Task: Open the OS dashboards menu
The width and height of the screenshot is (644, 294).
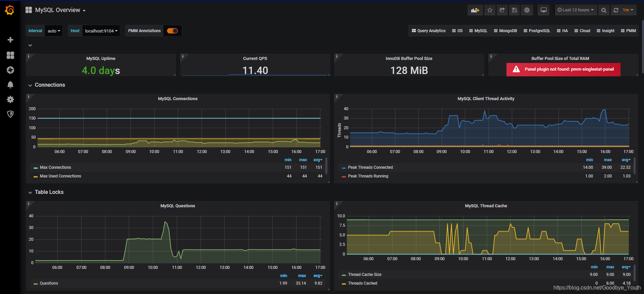Action: tap(457, 31)
